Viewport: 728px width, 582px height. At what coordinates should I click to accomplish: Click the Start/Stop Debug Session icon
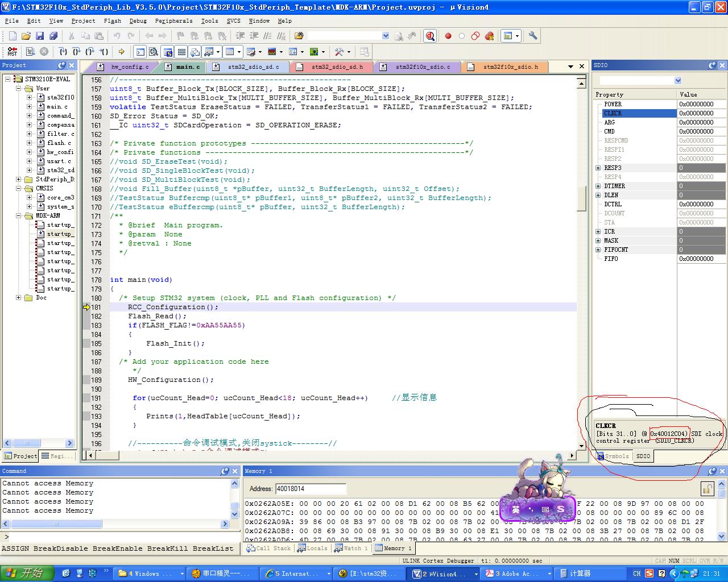click(x=430, y=36)
